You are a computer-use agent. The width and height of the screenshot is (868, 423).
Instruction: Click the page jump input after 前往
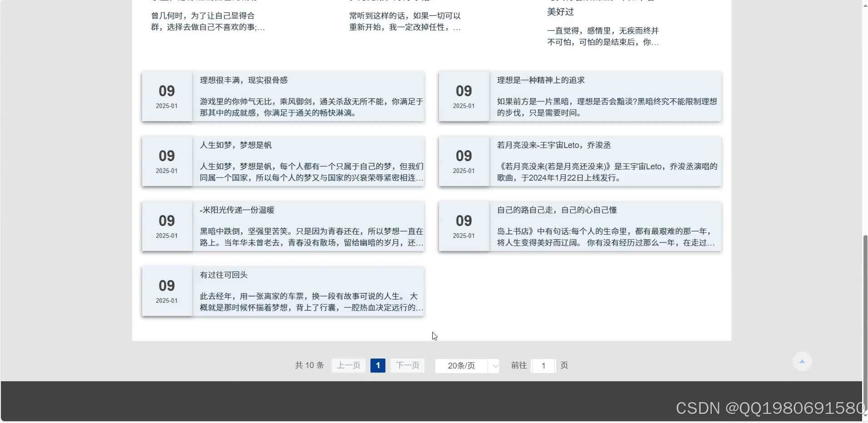pos(543,365)
